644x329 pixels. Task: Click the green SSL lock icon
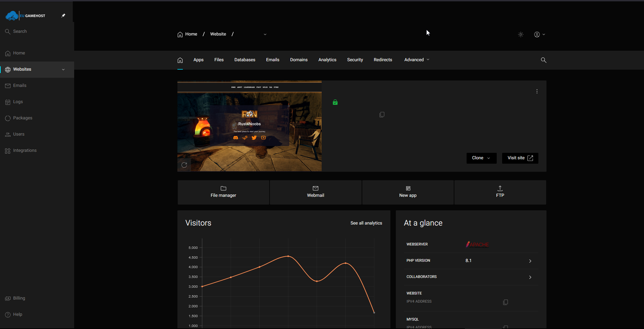[x=335, y=102]
